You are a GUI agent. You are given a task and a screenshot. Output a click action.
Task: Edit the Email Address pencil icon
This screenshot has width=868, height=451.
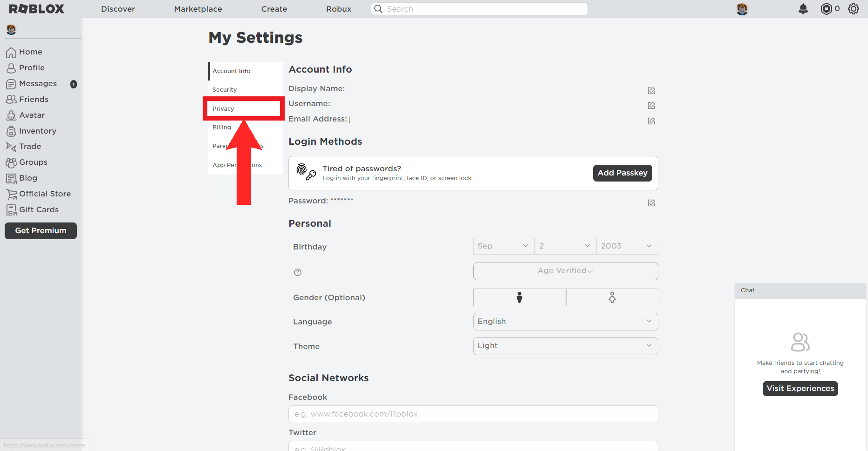[651, 121]
